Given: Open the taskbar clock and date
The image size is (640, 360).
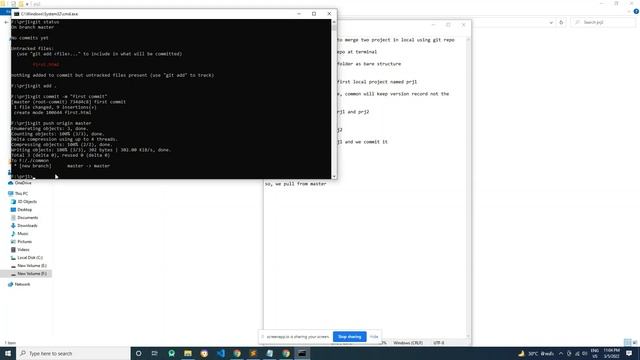Looking at the screenshot, I should click(611, 353).
